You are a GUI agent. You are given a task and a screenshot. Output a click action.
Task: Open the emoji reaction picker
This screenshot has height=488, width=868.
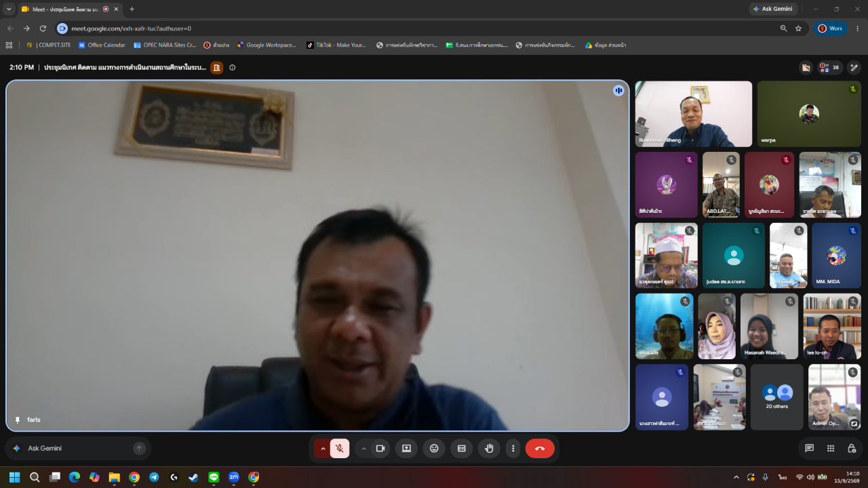(434, 448)
